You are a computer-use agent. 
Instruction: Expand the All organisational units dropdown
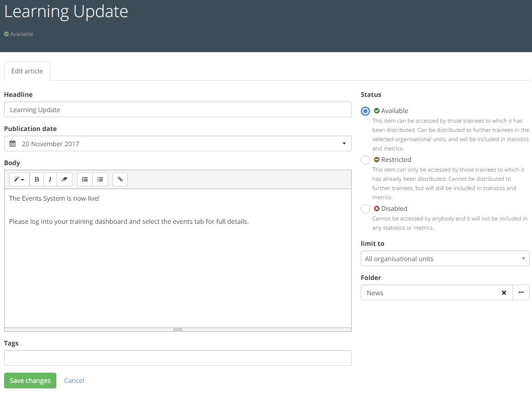coord(445,259)
